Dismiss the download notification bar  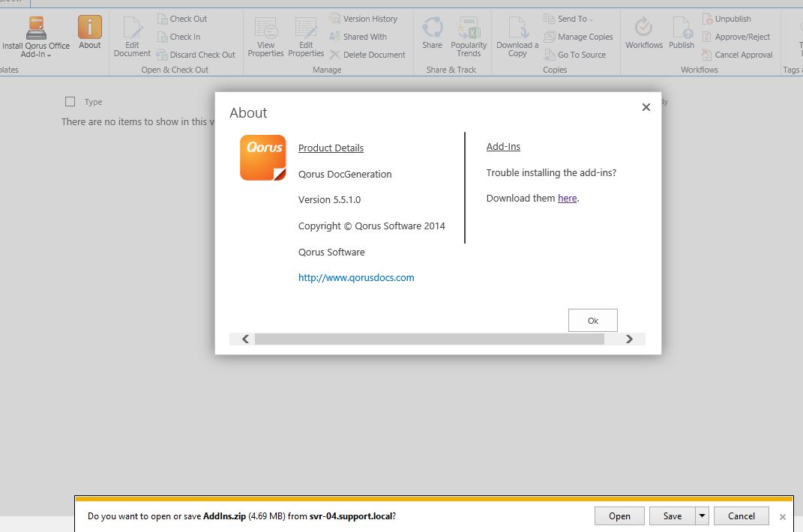coord(783,517)
